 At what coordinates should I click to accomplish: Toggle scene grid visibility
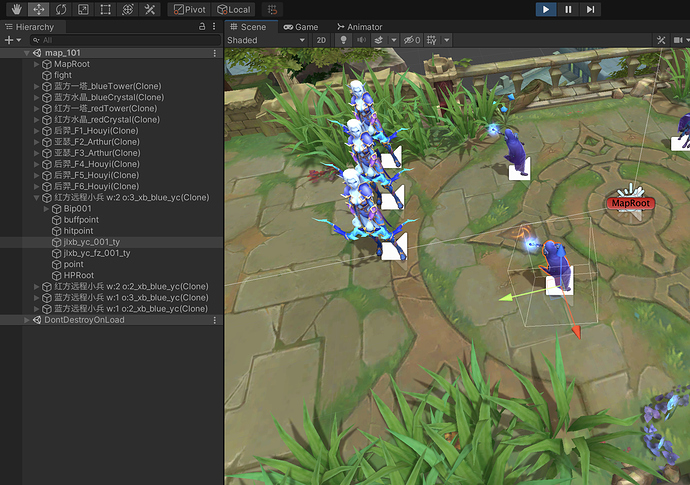(x=432, y=40)
